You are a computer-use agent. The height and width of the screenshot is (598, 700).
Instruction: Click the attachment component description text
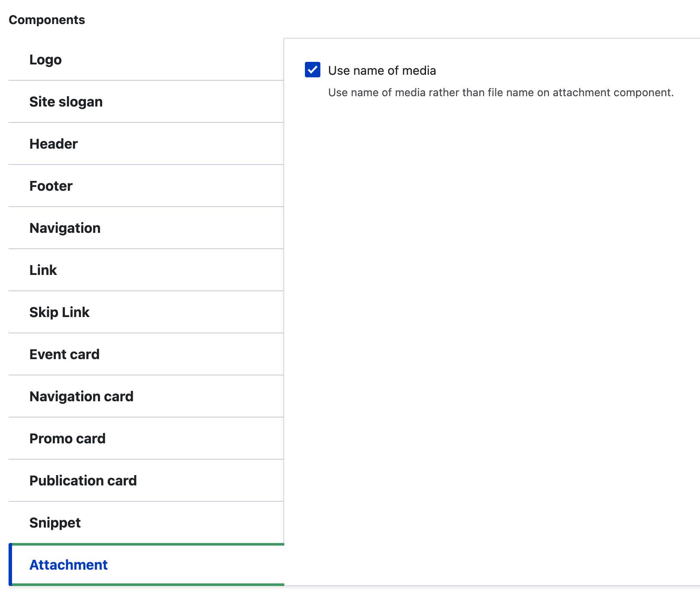500,93
